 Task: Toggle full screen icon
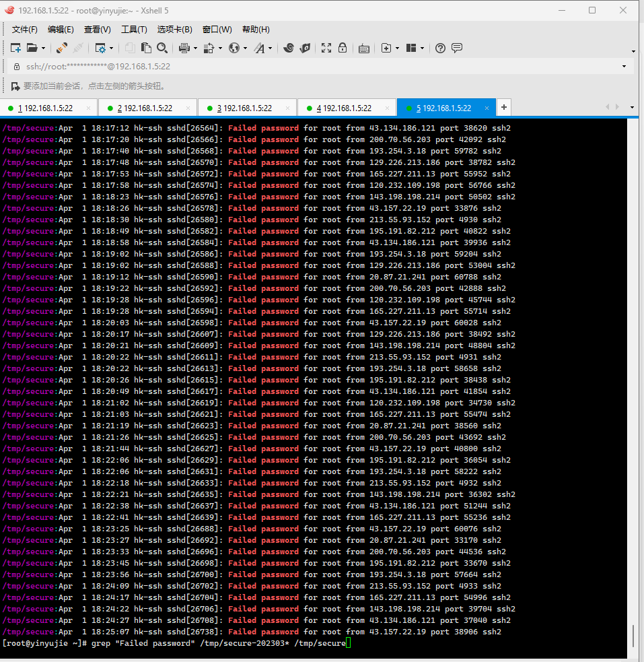pyautogui.click(x=326, y=48)
